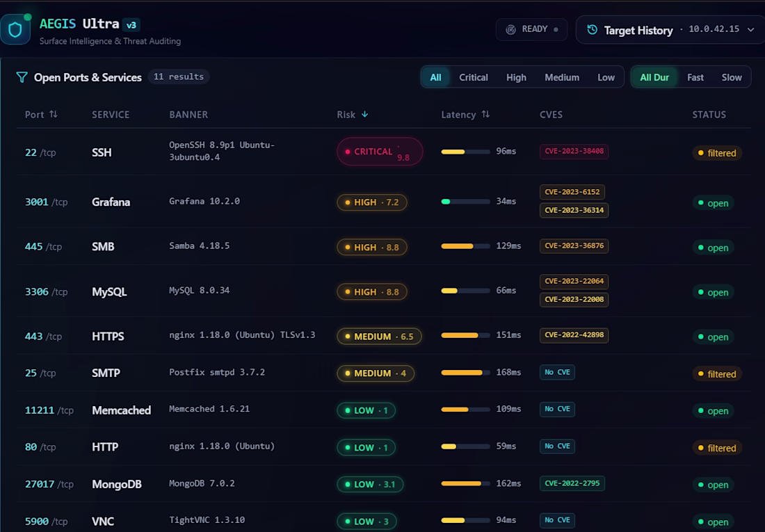
Task: Click the HIGH 8.8 badge for SMB
Action: [372, 248]
